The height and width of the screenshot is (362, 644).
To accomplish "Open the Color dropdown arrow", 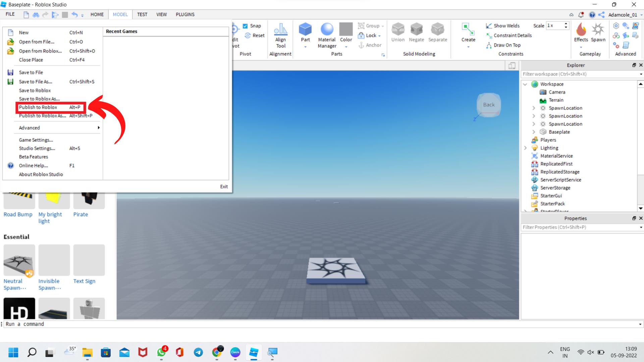I will 346,47.
